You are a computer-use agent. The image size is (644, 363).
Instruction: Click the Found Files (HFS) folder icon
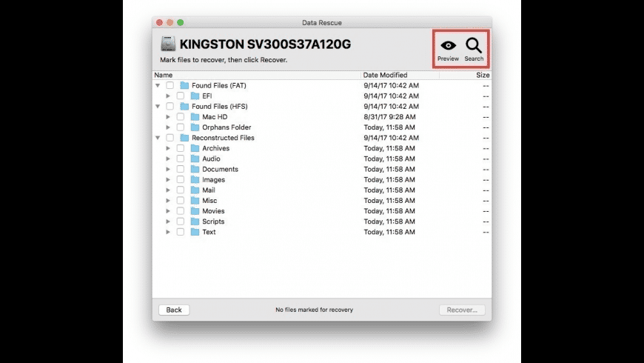(x=184, y=106)
